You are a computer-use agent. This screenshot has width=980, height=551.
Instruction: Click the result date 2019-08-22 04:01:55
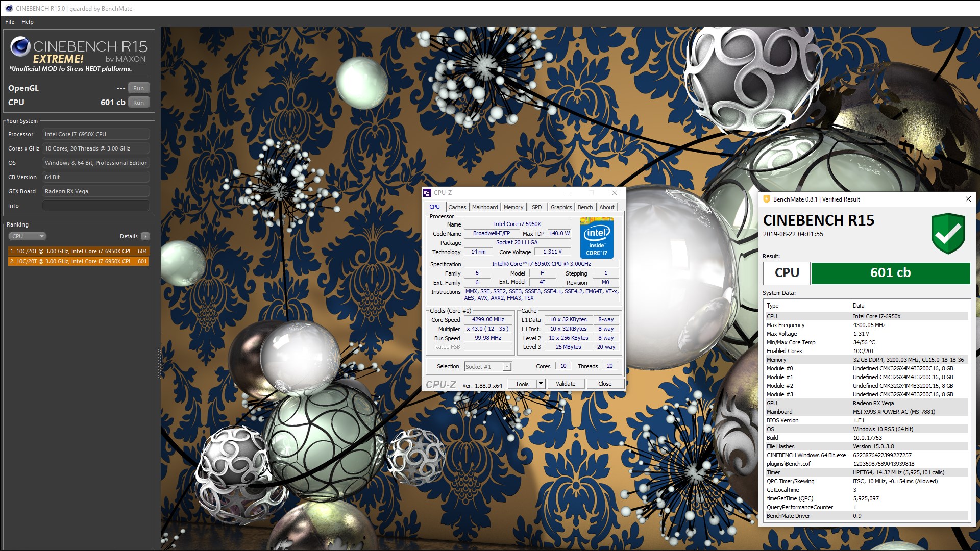tap(793, 234)
